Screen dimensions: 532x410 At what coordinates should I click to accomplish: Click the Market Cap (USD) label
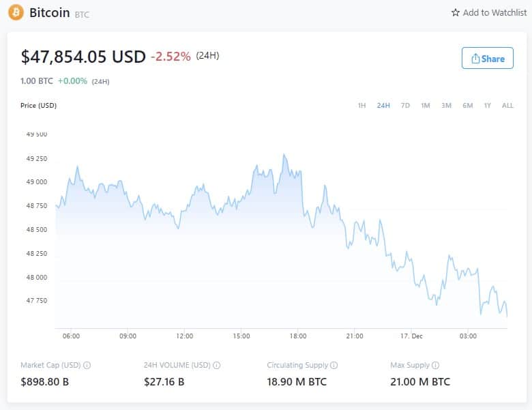click(50, 365)
